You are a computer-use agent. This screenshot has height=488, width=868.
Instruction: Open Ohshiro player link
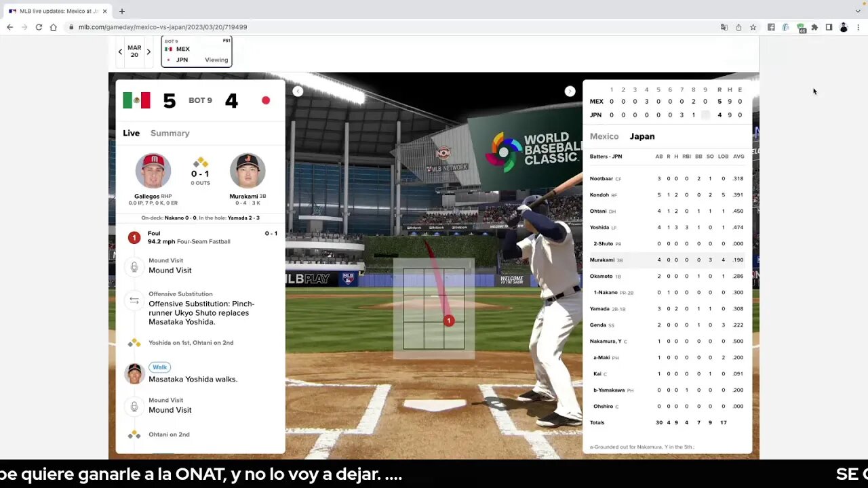coord(603,406)
